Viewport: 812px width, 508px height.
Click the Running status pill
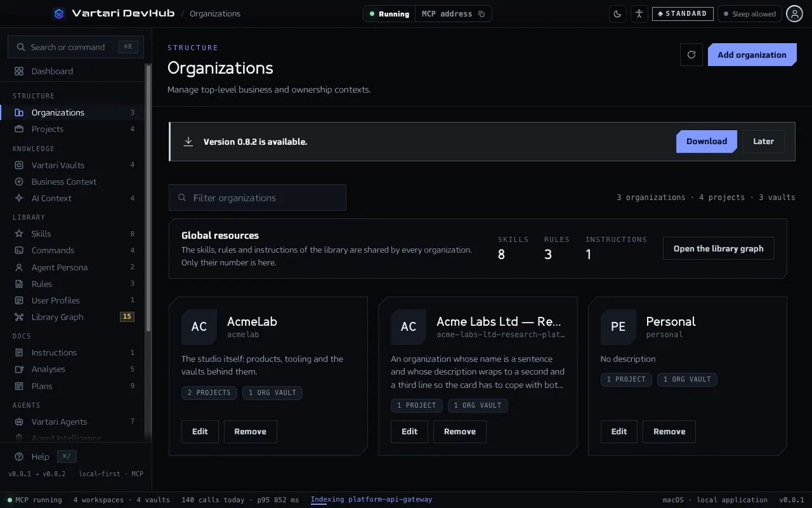click(x=390, y=14)
